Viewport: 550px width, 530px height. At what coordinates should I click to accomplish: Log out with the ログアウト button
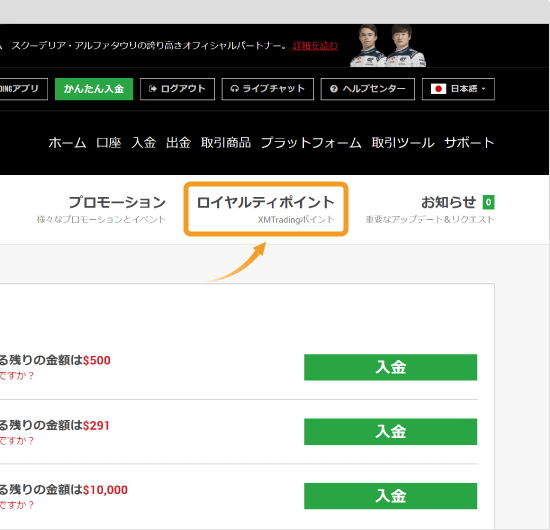click(x=177, y=89)
